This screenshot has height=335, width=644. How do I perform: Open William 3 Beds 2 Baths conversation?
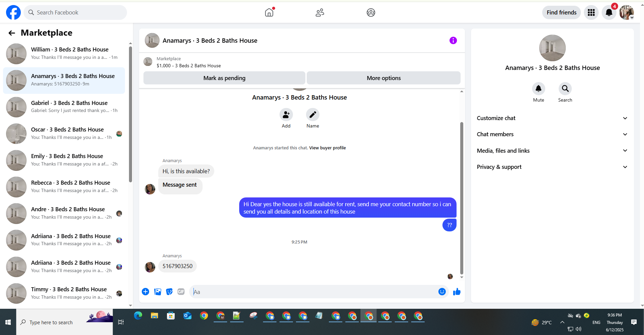pos(64,53)
